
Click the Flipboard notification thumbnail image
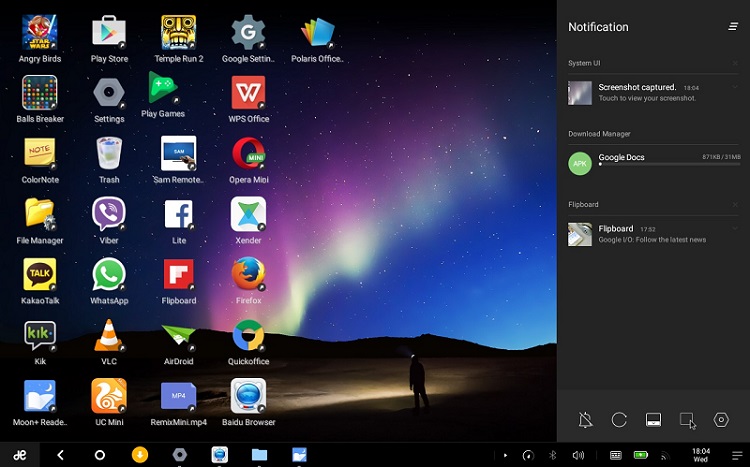pos(580,234)
